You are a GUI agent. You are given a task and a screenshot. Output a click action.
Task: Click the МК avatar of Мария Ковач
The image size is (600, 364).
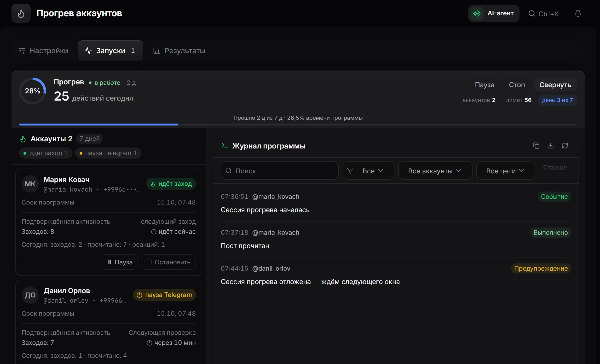click(x=30, y=184)
